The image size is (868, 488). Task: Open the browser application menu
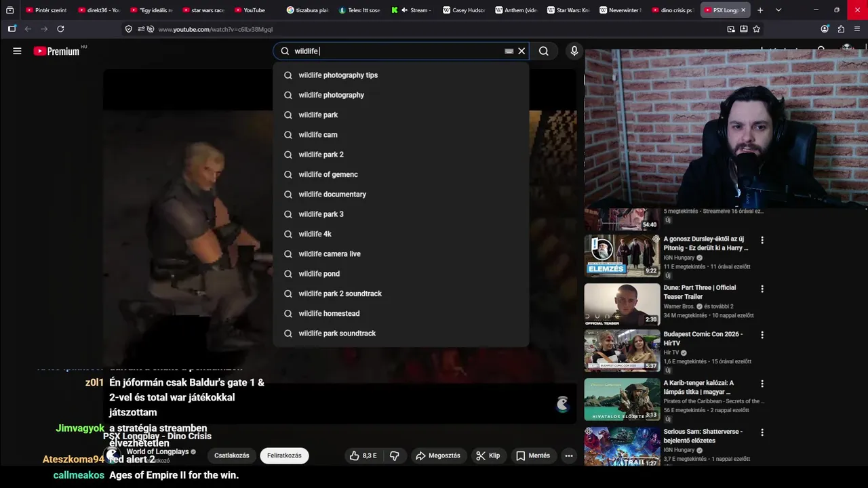tap(858, 29)
